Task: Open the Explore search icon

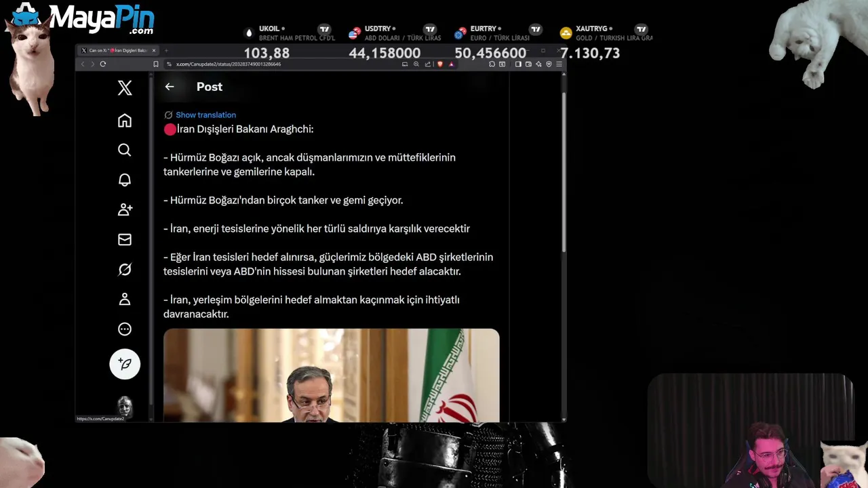Action: 125,150
